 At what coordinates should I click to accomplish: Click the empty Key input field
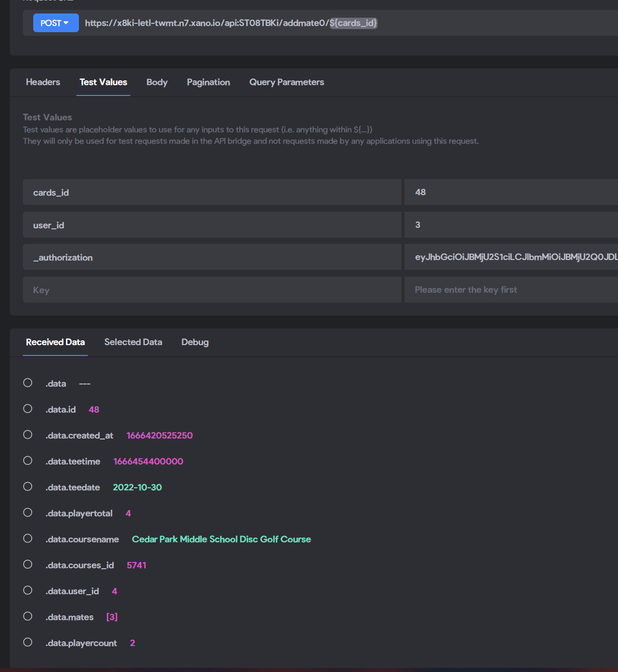(x=212, y=290)
